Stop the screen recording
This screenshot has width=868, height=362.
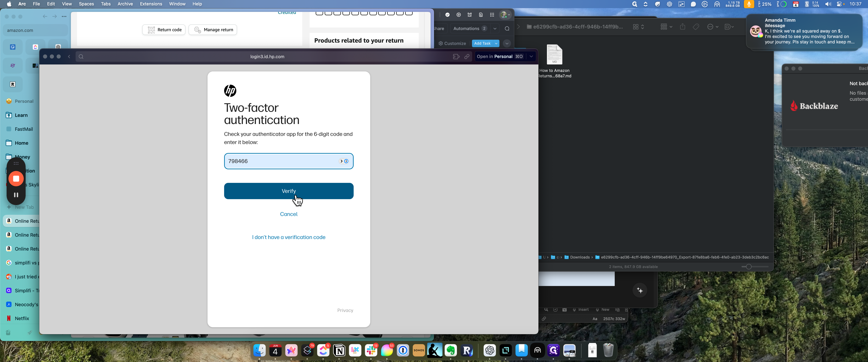coord(16,179)
